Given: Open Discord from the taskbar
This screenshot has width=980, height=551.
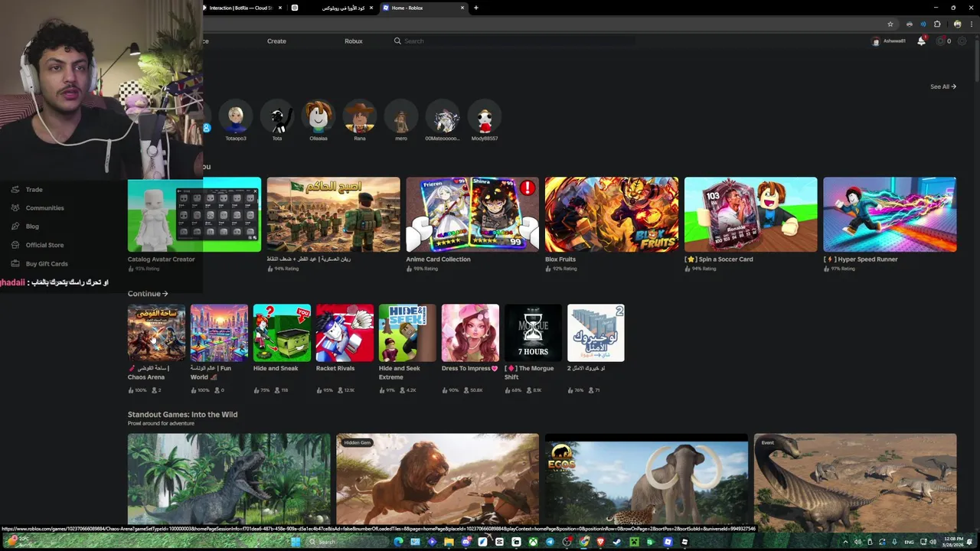Looking at the screenshot, I should [466, 542].
